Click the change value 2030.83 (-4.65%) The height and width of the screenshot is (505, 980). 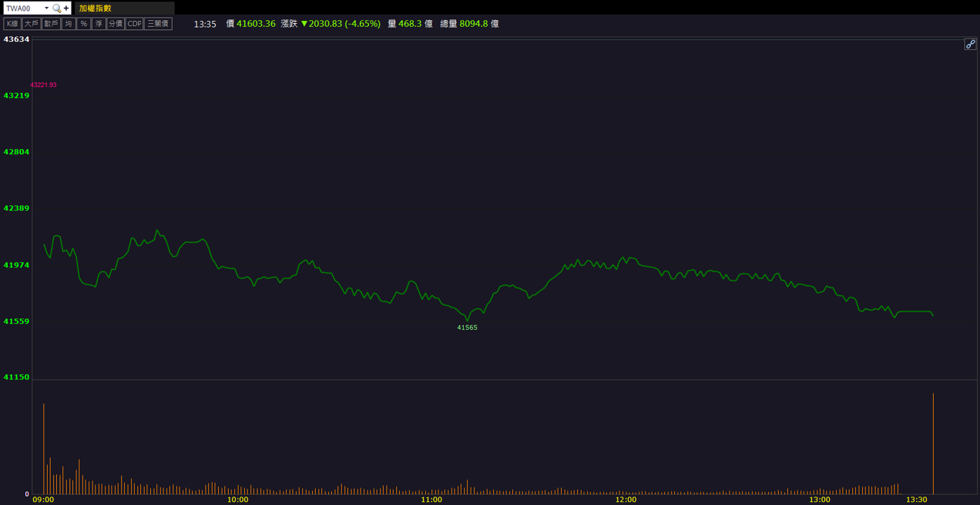[x=344, y=24]
